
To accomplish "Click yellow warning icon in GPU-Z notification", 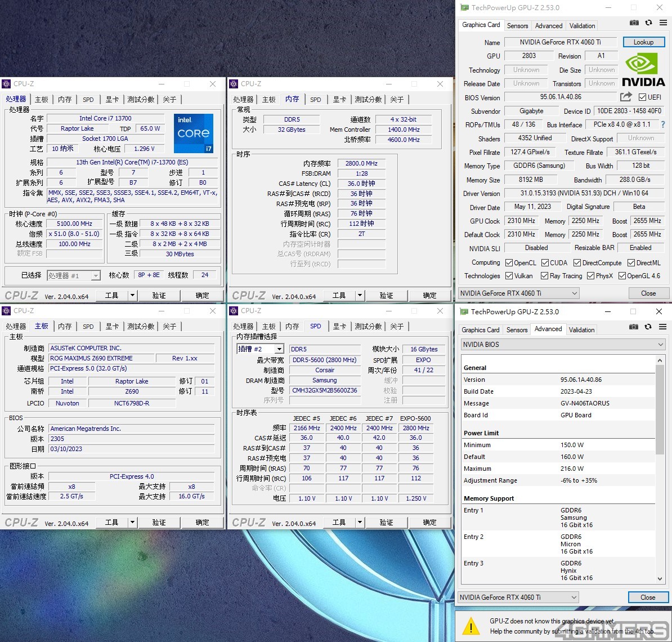I will [x=471, y=626].
